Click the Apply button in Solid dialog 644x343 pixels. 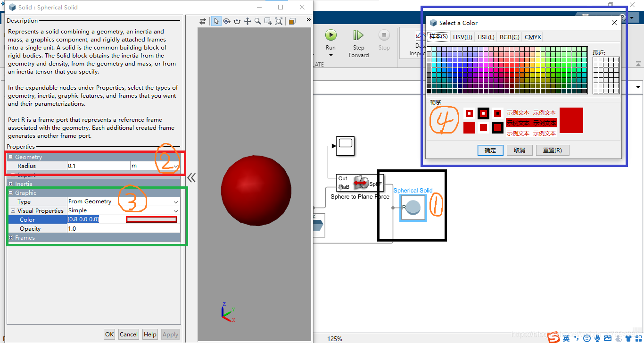(170, 334)
